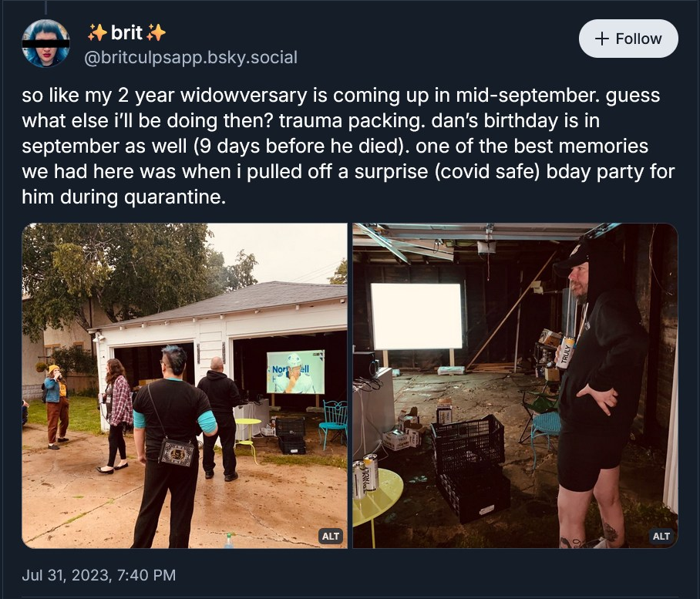This screenshot has height=599, width=700.
Task: Click the blank white screen in right photo
Action: (x=416, y=316)
